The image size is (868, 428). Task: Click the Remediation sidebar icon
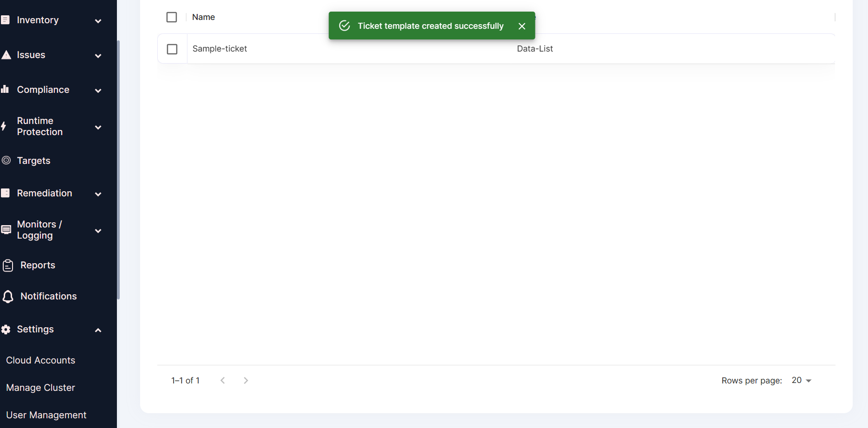tap(6, 193)
